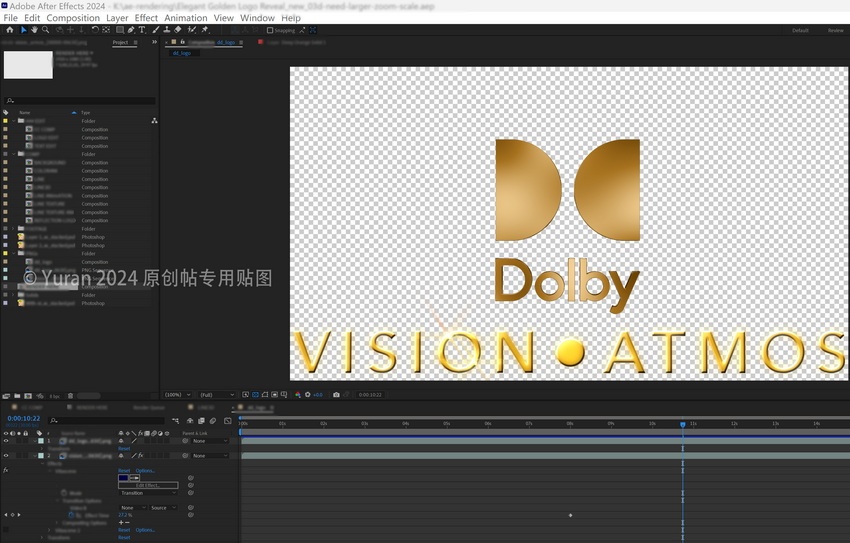Select the Zoom magnifier tool
Screen dimensions: 850x543
[46, 30]
